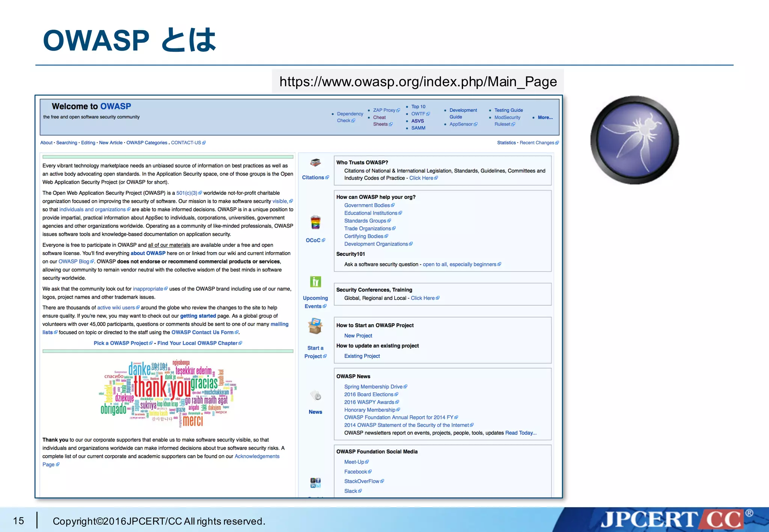769x532 pixels.
Task: Click the Upcoming Events green icon
Action: (315, 281)
